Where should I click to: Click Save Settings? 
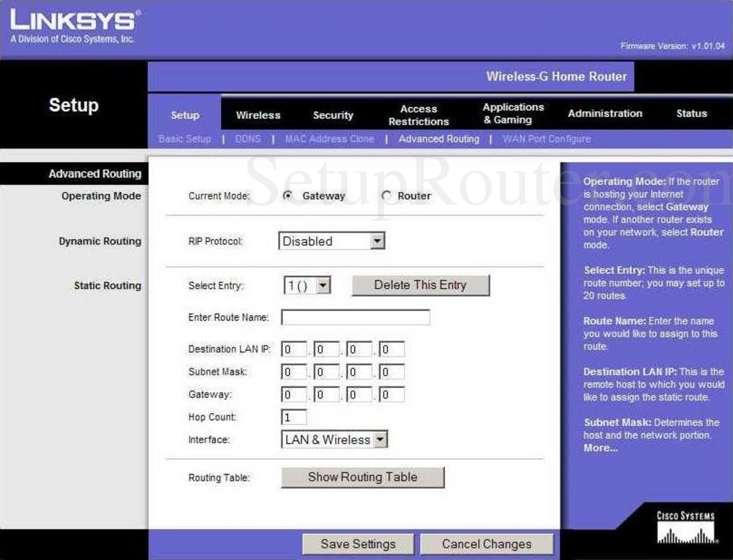coord(358,544)
